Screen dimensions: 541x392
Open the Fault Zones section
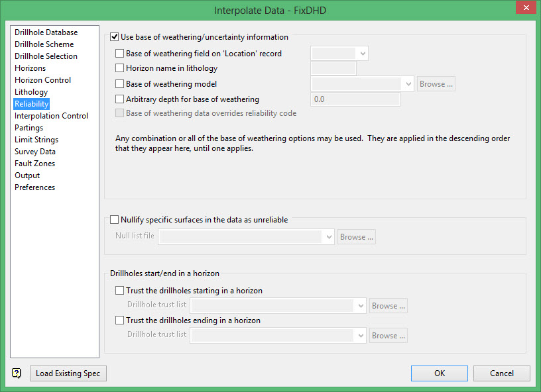click(x=34, y=164)
